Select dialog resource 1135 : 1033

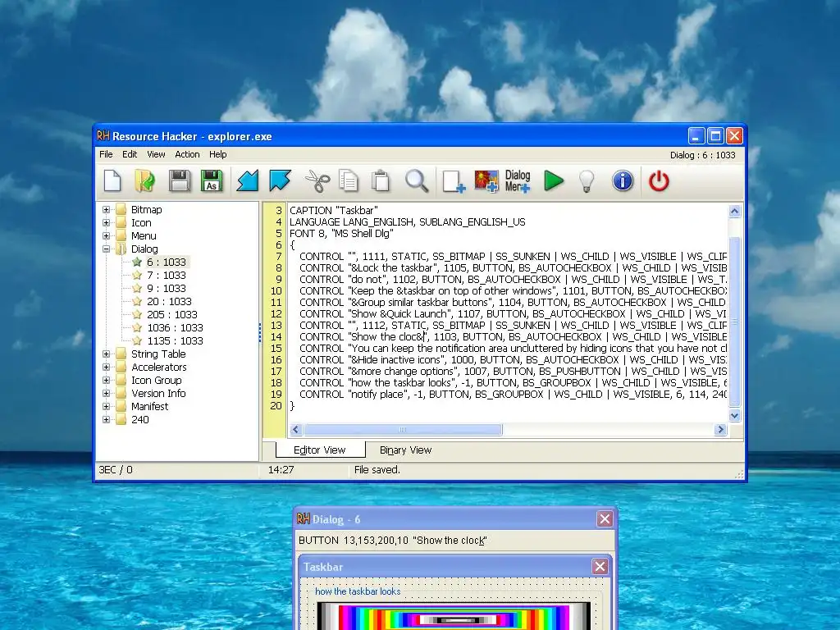point(176,340)
